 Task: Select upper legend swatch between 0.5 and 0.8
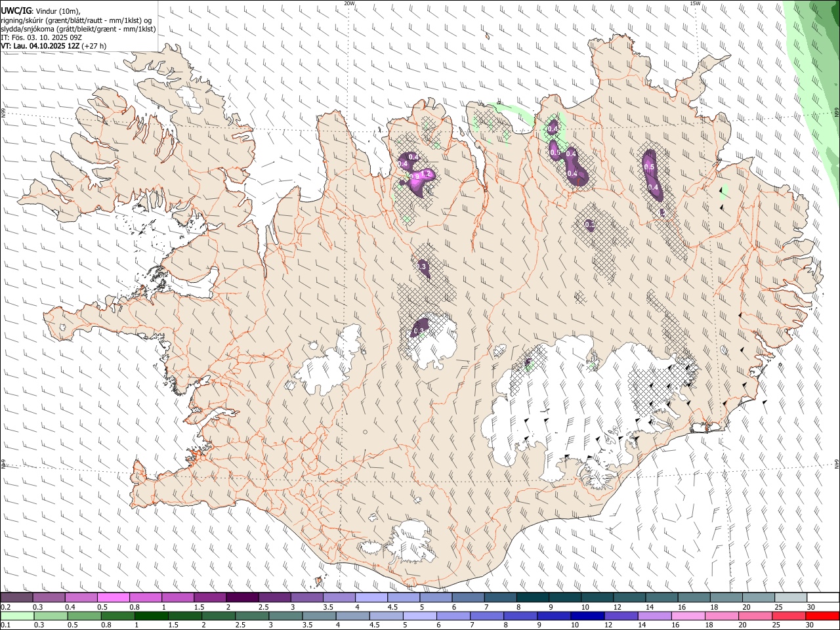(113, 597)
